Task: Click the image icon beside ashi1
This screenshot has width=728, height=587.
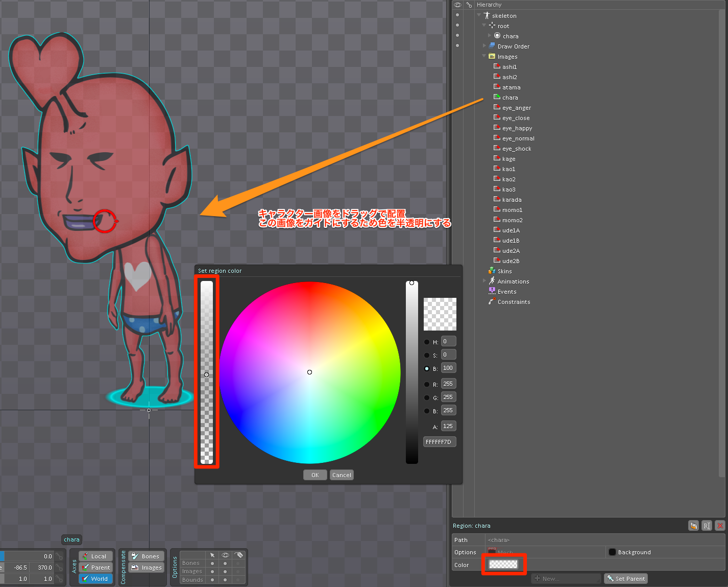Action: click(x=497, y=66)
